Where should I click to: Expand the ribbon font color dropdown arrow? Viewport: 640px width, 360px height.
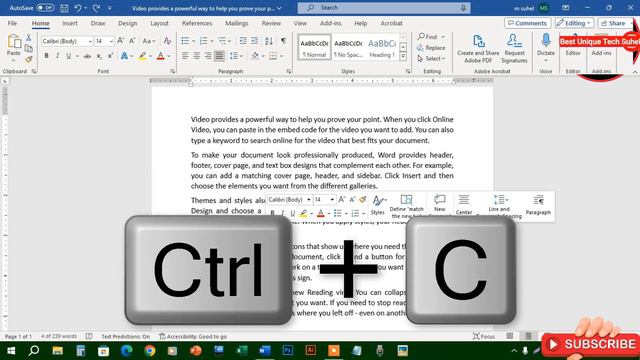169,56
